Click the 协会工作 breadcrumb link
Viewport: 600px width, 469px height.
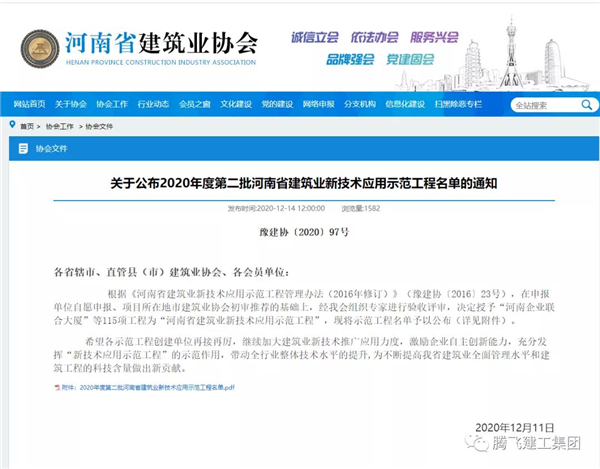coord(60,127)
